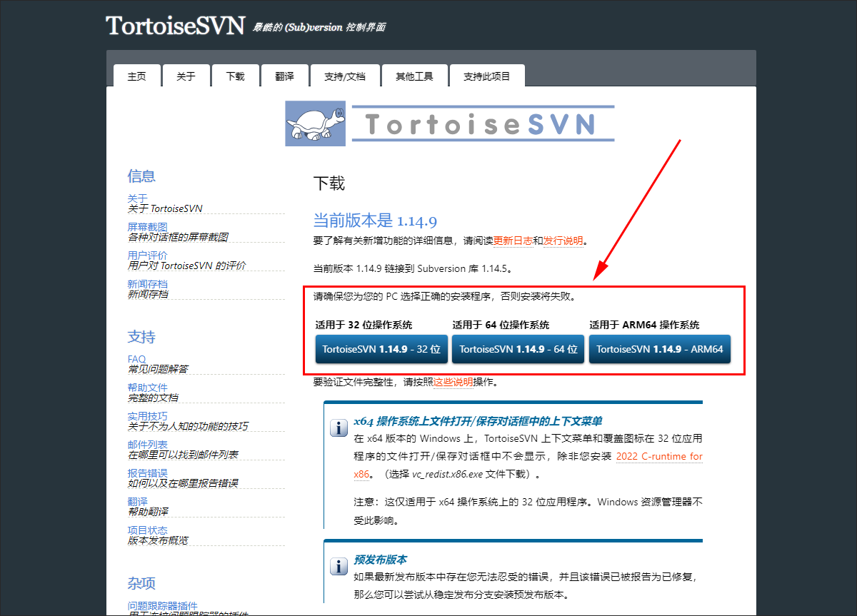Click the description 用户对 TortoiseSVN 的评价
Image resolution: width=857 pixels, height=616 pixels.
click(x=187, y=266)
